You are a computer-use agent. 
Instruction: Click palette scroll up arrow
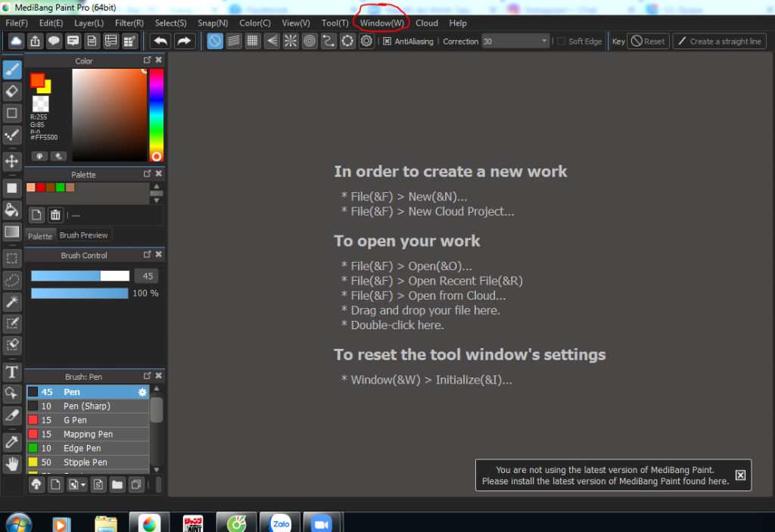157,186
